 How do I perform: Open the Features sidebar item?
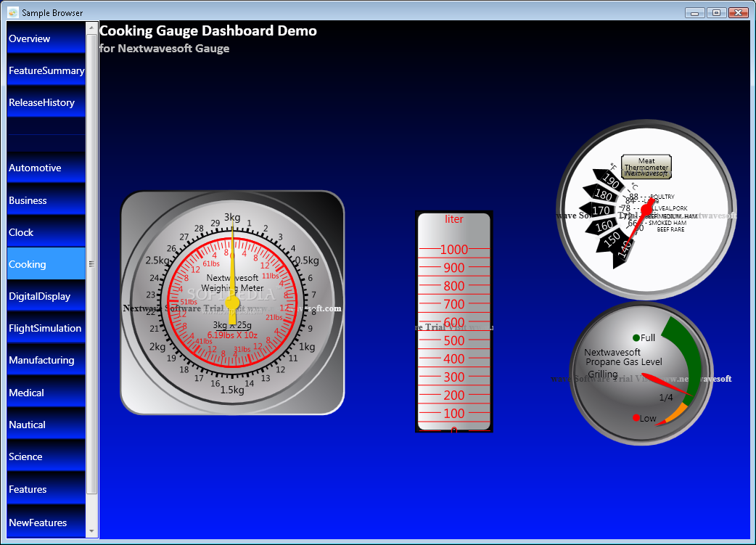tap(46, 489)
